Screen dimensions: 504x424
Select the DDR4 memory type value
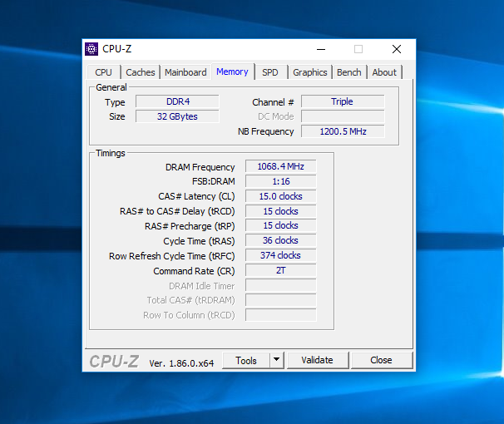[177, 101]
